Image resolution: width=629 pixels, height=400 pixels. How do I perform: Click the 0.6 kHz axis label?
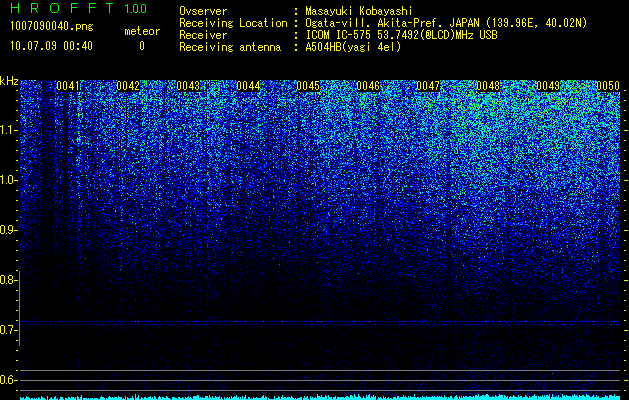pos(9,380)
